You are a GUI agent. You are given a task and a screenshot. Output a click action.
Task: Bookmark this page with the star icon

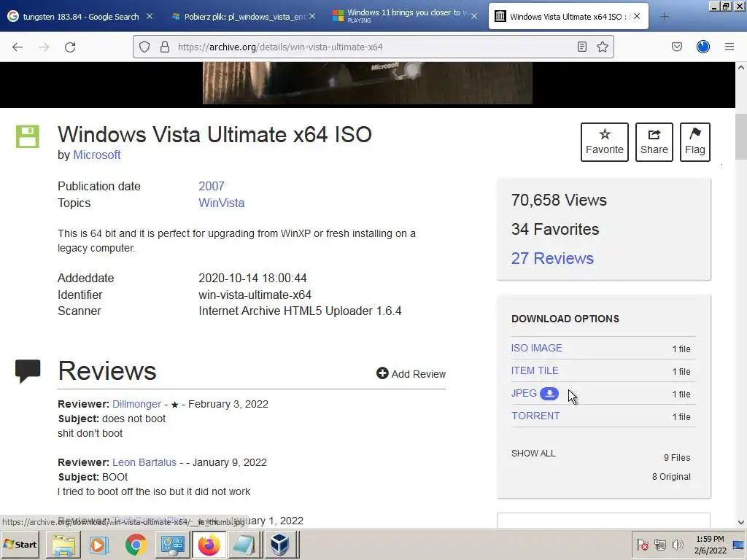603,47
